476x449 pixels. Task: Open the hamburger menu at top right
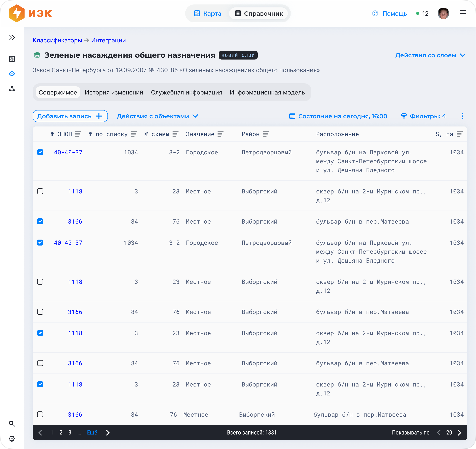(462, 14)
